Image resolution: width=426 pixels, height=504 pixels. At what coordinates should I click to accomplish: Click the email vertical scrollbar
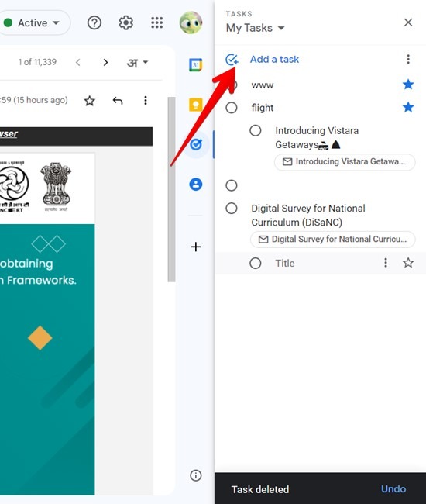pos(171,189)
